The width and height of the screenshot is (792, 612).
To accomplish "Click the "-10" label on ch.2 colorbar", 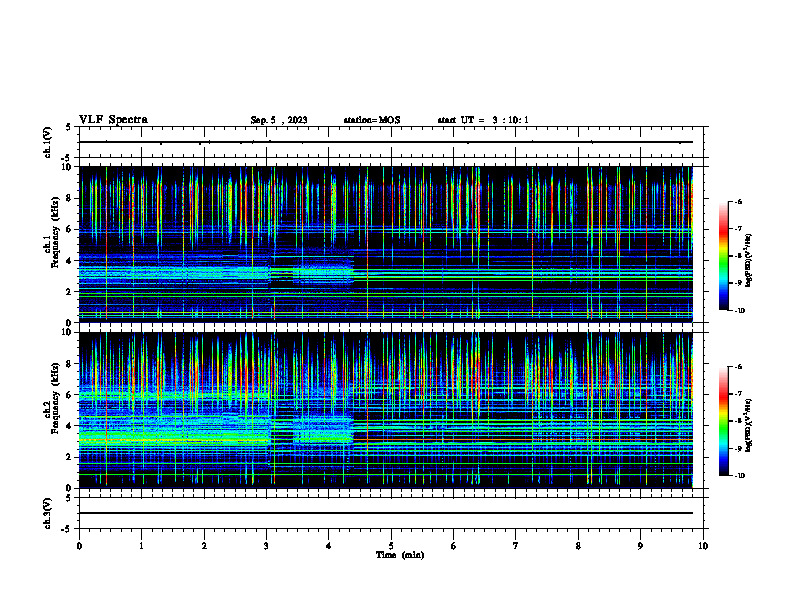I will pos(740,476).
